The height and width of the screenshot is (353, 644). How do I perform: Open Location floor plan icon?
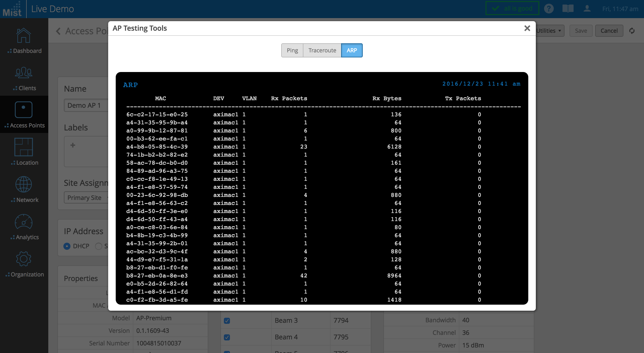click(x=24, y=147)
